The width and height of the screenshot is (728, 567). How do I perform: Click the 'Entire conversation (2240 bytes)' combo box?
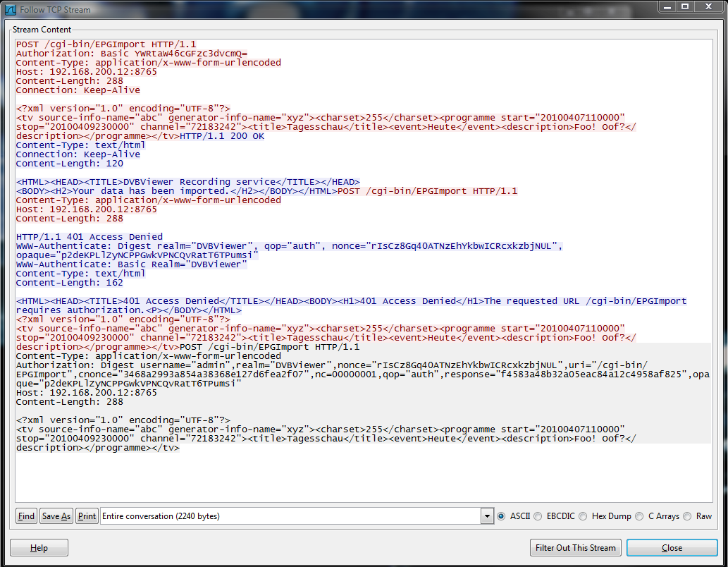(290, 516)
